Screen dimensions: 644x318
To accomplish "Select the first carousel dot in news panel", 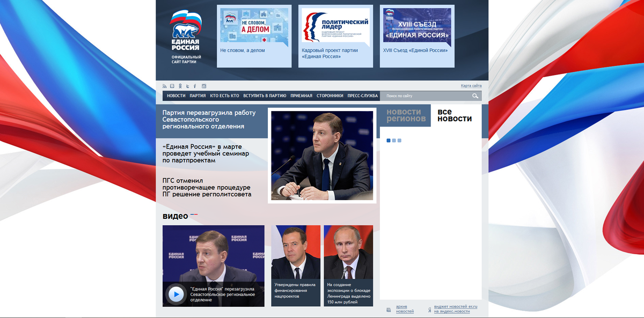I will [389, 140].
